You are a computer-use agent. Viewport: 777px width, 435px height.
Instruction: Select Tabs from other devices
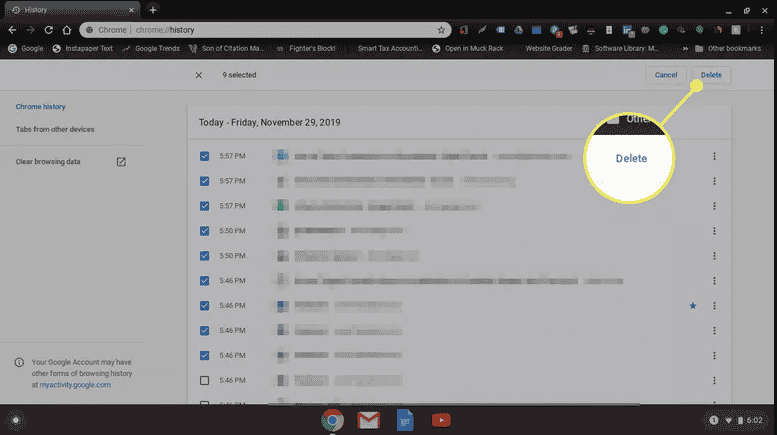(55, 129)
